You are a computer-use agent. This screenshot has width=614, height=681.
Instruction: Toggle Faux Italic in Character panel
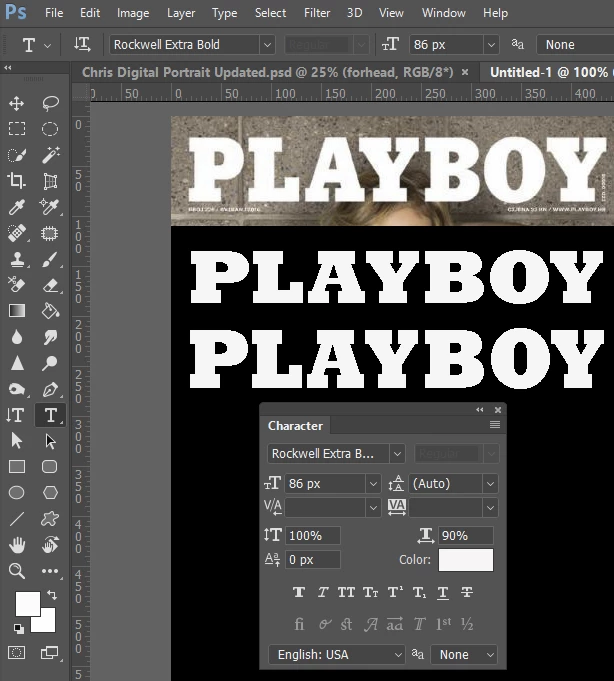click(x=323, y=592)
